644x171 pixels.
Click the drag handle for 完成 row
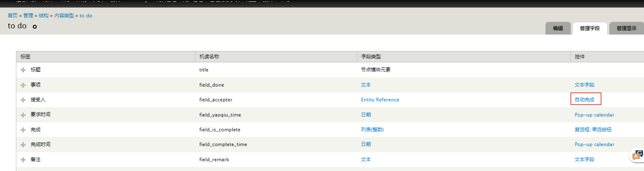pos(23,130)
